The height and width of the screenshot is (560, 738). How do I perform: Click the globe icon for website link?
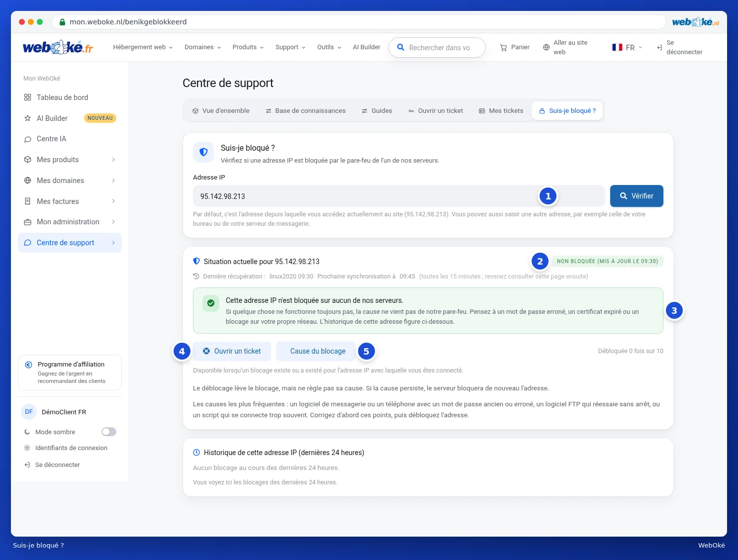pos(546,47)
